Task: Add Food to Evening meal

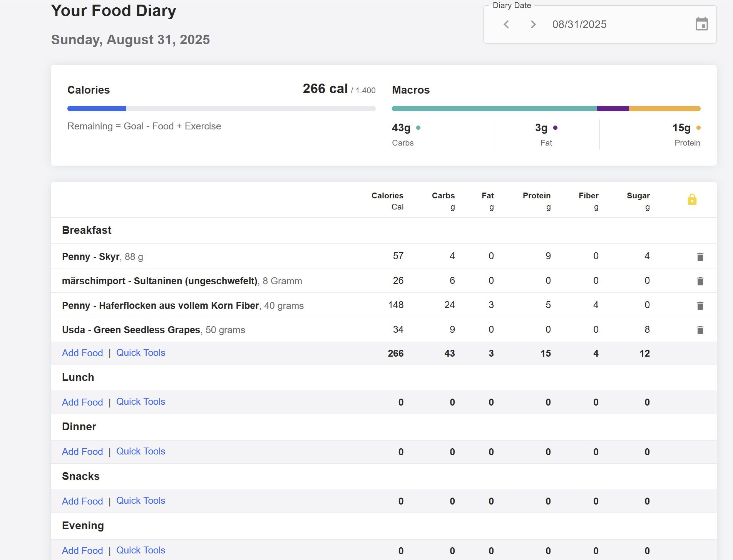Action: (82, 551)
